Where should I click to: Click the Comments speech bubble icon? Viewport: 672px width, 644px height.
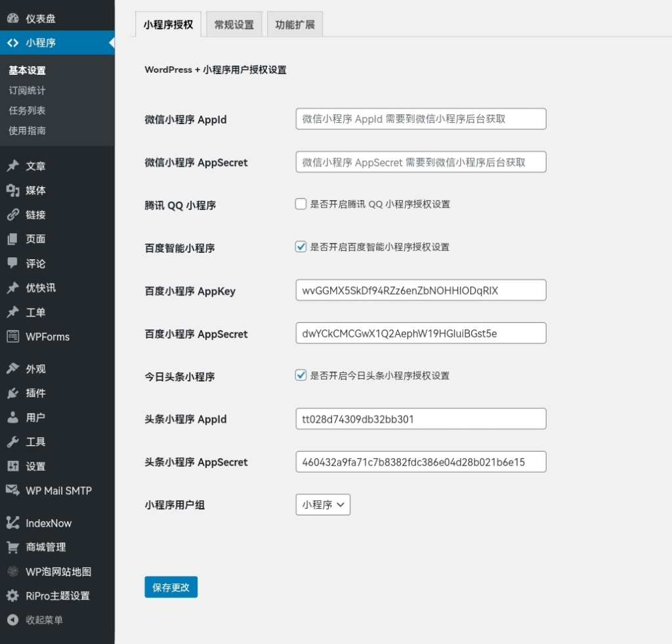[x=12, y=263]
